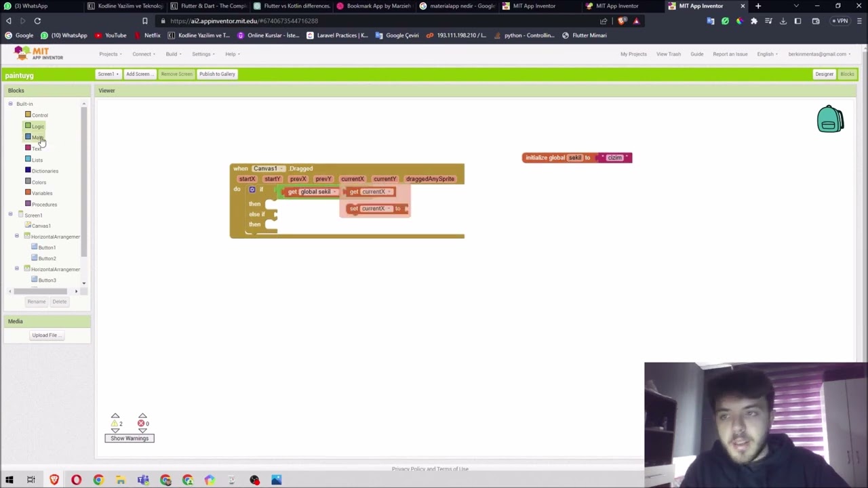Open the Dictionaries blocks drawer
The width and height of the screenshot is (868, 488).
pos(45,171)
